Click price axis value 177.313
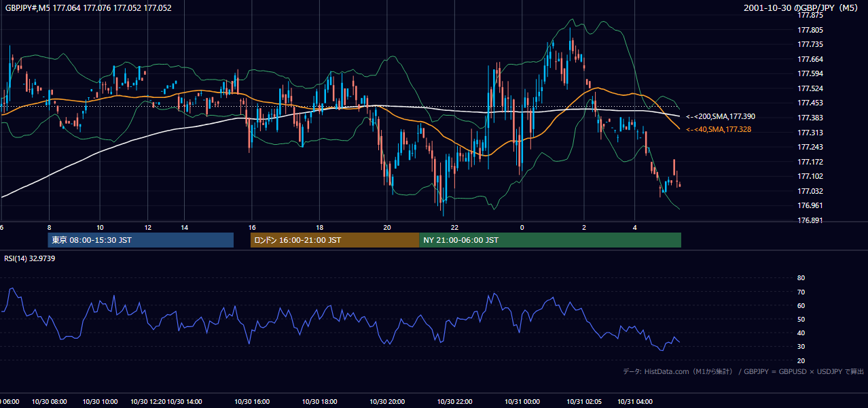The height and width of the screenshot is (408, 868). pyautogui.click(x=810, y=133)
